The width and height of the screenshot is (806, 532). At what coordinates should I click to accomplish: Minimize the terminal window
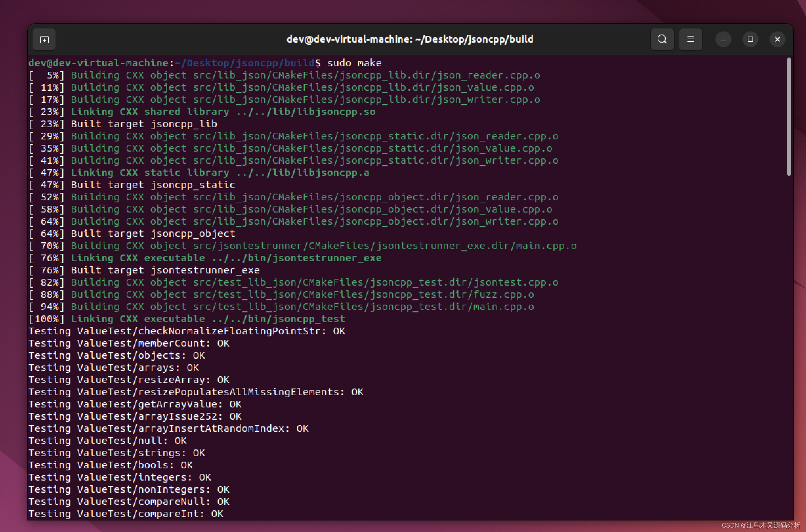723,39
